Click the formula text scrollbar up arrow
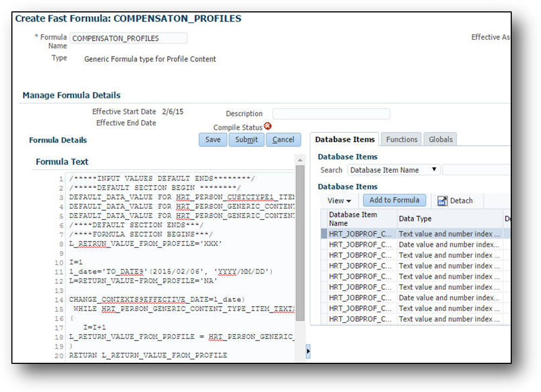 (x=300, y=160)
